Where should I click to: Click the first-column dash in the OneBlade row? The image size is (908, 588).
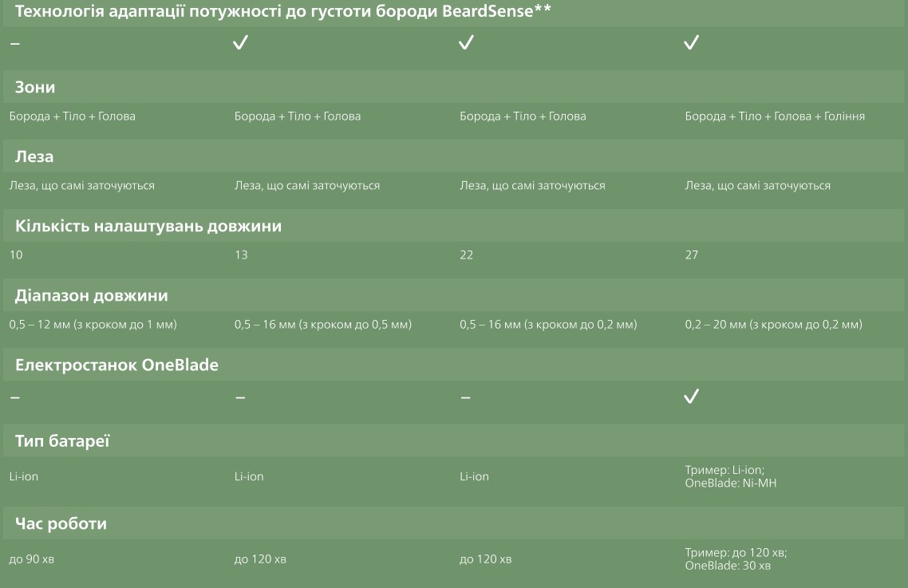pyautogui.click(x=14, y=397)
